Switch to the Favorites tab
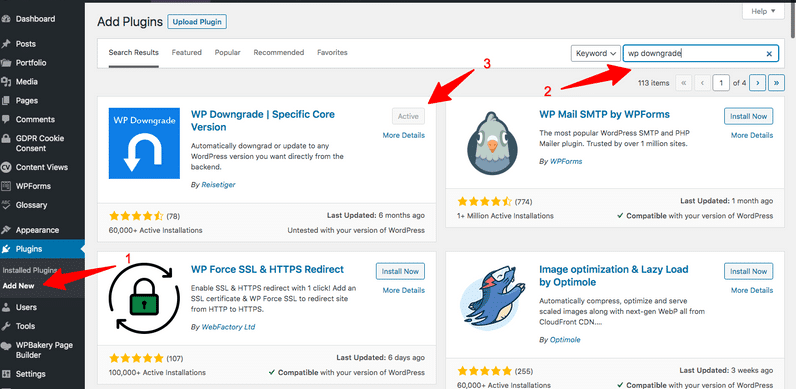796x389 pixels. 332,52
